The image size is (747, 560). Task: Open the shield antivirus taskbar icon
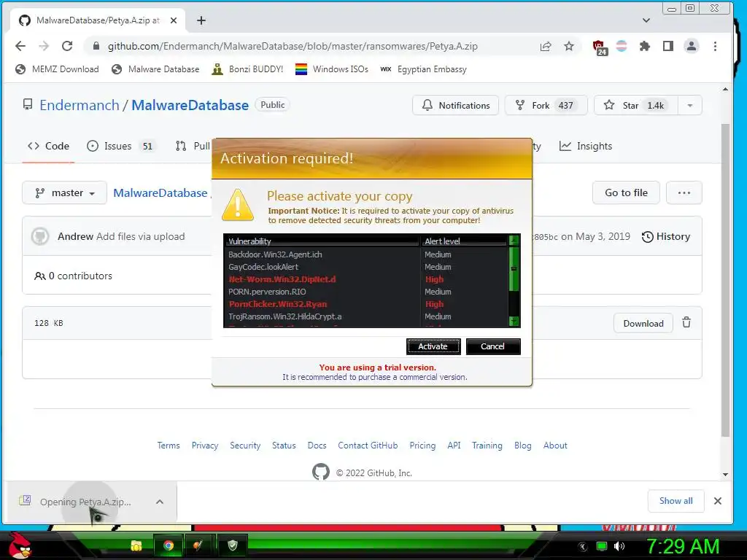pyautogui.click(x=233, y=545)
